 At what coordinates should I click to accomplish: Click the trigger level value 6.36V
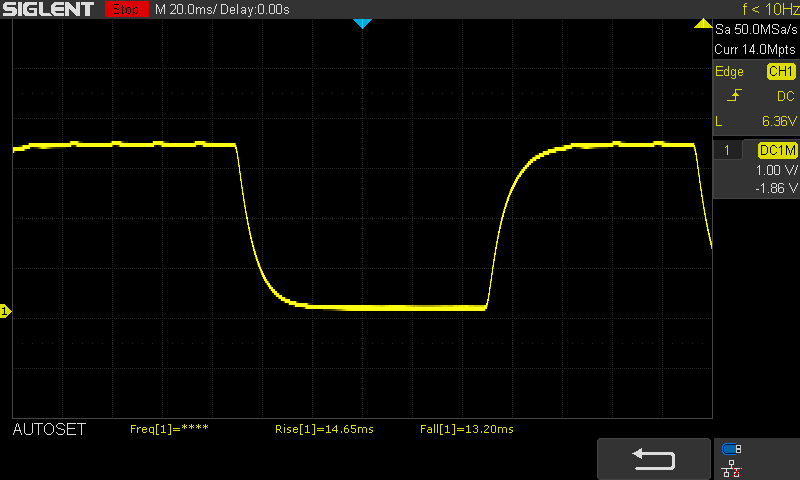[779, 121]
